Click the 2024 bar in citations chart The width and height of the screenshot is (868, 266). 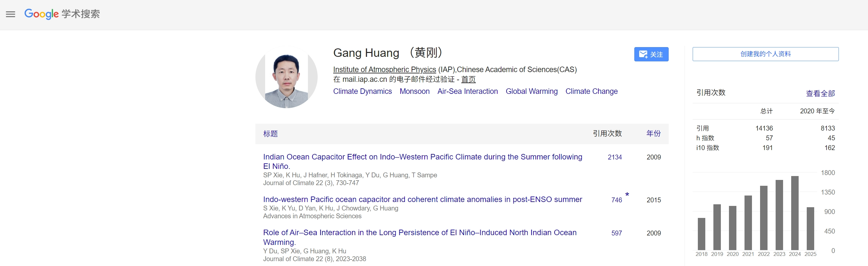tap(794, 213)
